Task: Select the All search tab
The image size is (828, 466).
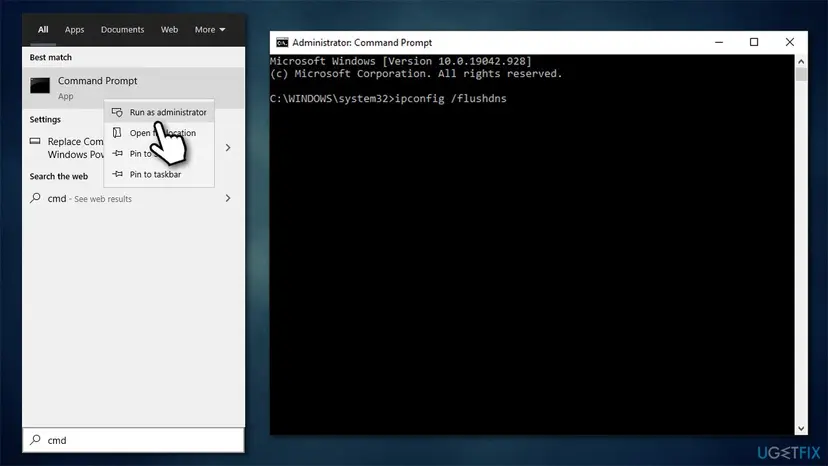Action: (43, 30)
